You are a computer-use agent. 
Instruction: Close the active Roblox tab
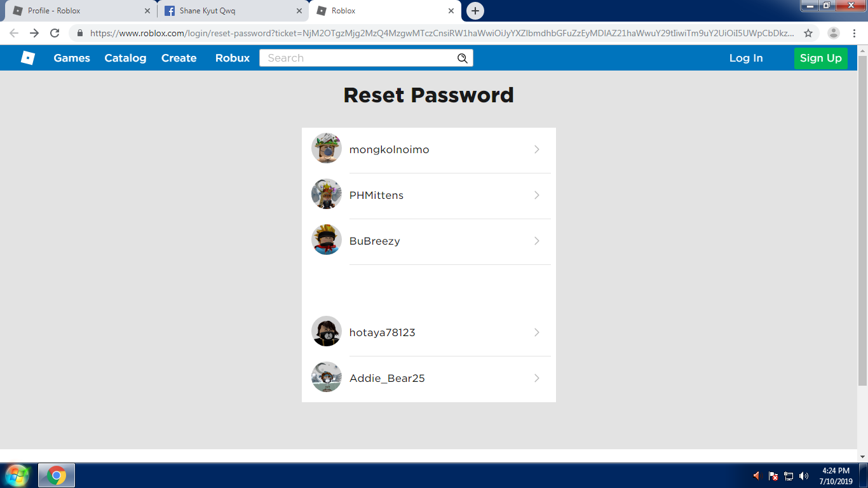click(x=451, y=11)
